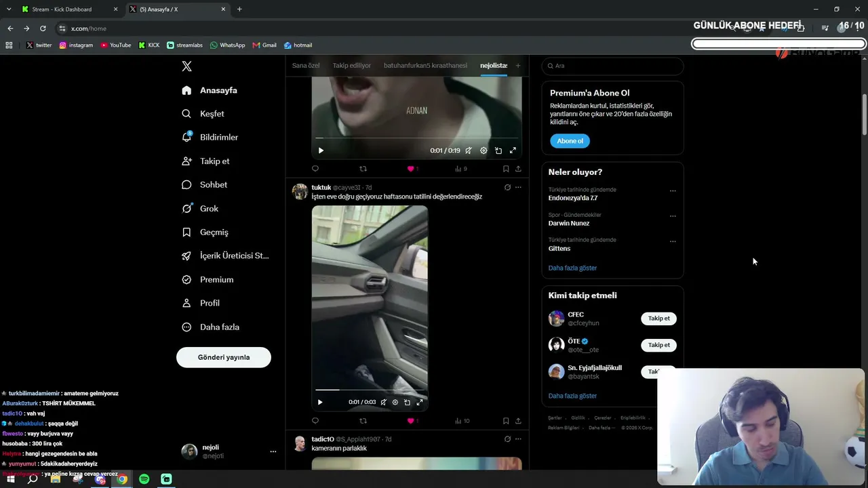Click the X logo in sidebar
The height and width of the screenshot is (488, 868).
tap(187, 66)
